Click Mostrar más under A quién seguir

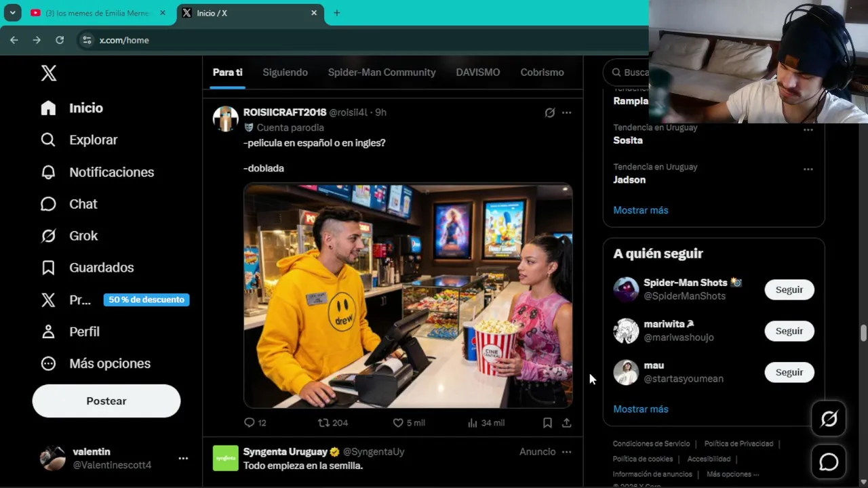tap(641, 409)
